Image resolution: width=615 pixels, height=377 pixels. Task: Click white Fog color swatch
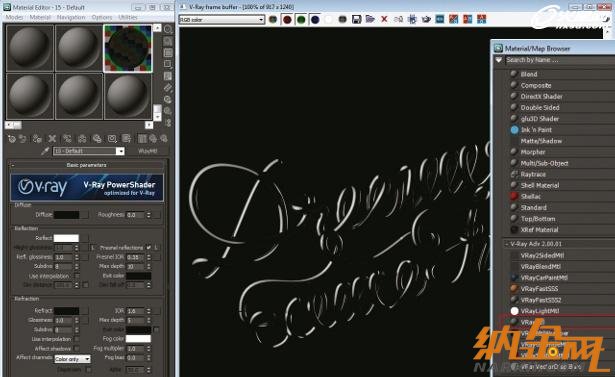(x=138, y=339)
